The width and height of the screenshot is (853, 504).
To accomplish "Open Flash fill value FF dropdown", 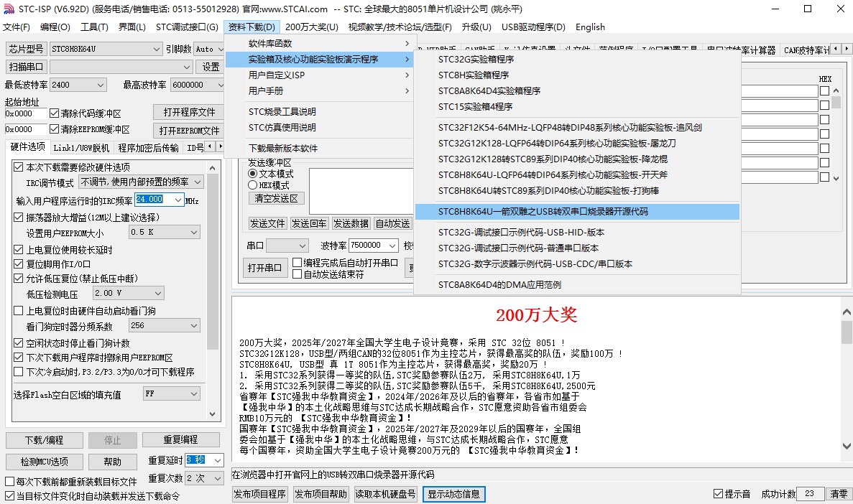I will (171, 393).
